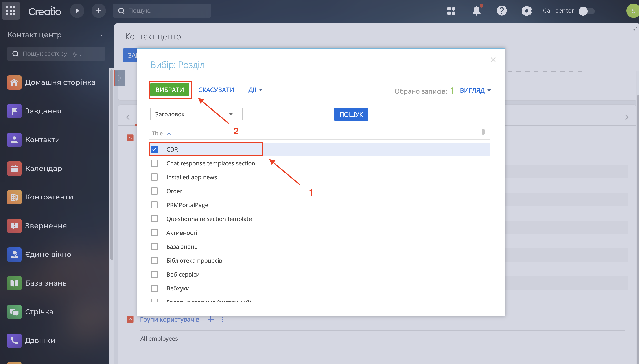Toggle the Call center switch
The height and width of the screenshot is (364, 639).
[586, 11]
